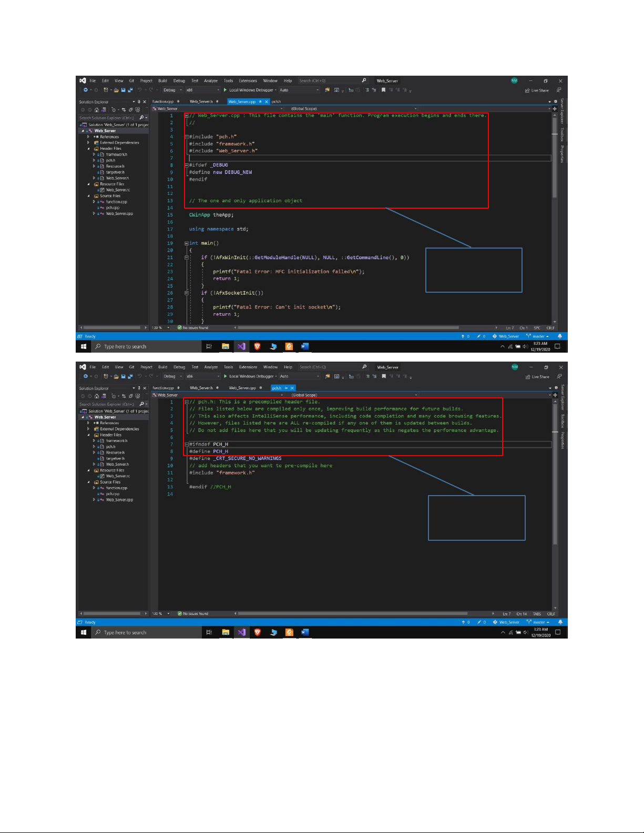This screenshot has width=644, height=833.
Task: Open Word from taskbar under Web_Server.cpp window
Action: pos(305,346)
